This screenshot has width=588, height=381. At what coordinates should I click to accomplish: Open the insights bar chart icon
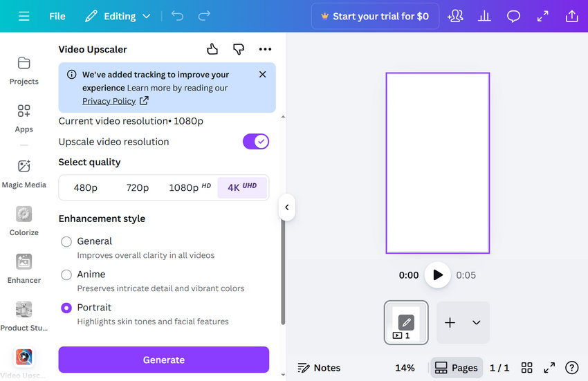pos(484,16)
